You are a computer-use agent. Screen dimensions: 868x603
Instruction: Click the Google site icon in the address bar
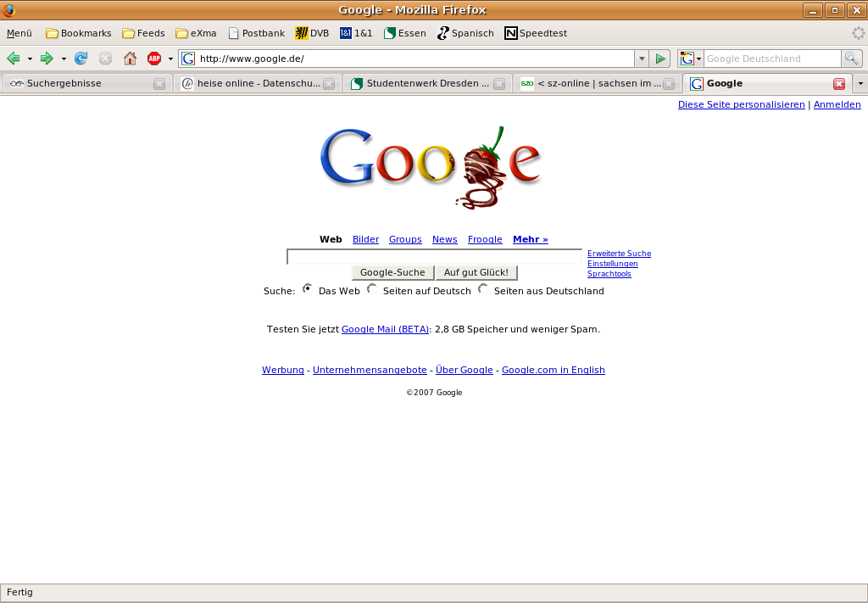(x=188, y=59)
